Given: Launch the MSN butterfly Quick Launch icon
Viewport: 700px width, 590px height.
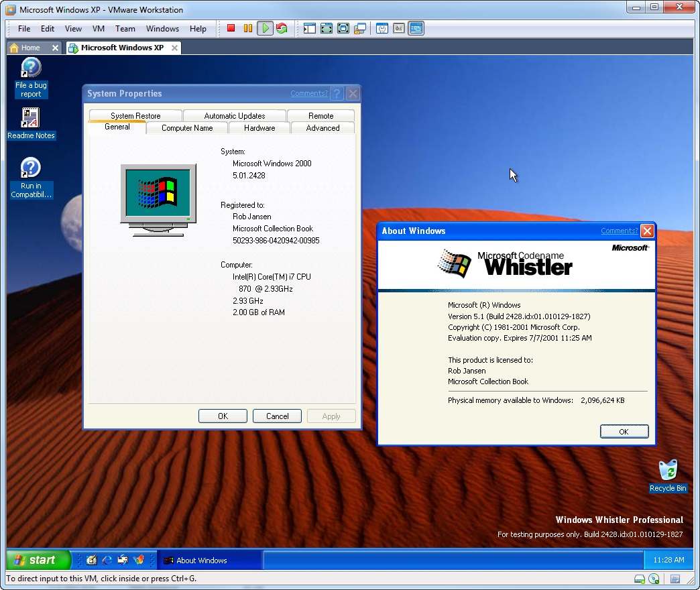Looking at the screenshot, I should tap(139, 560).
